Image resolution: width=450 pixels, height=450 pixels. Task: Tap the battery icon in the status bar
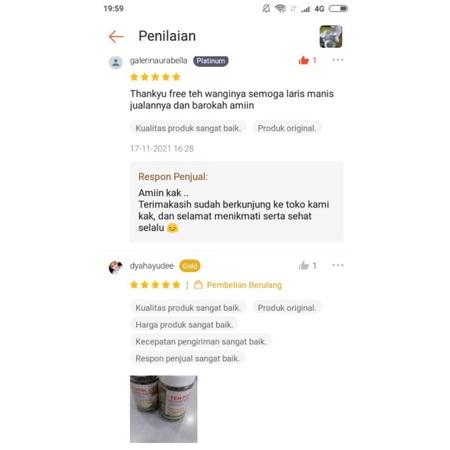coord(338,9)
